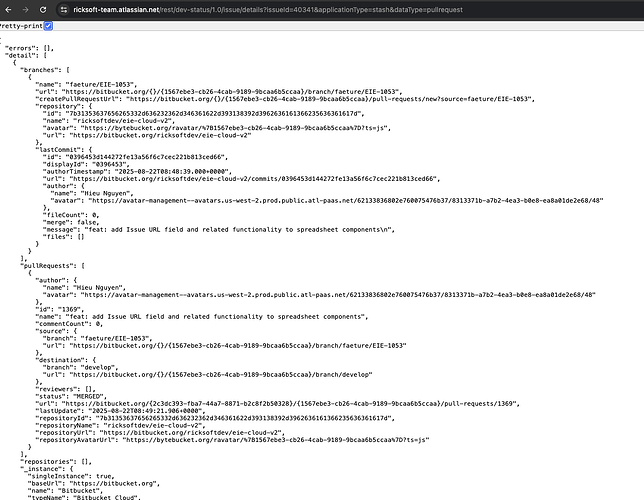Click the "merge": false line
This screenshot has height=500, width=644.
pyautogui.click(x=71, y=222)
